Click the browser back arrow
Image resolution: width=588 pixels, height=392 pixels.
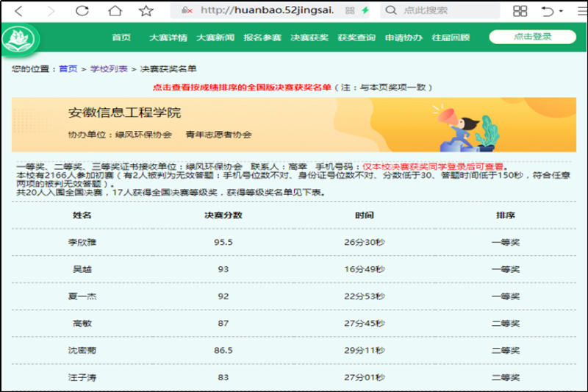pyautogui.click(x=19, y=11)
